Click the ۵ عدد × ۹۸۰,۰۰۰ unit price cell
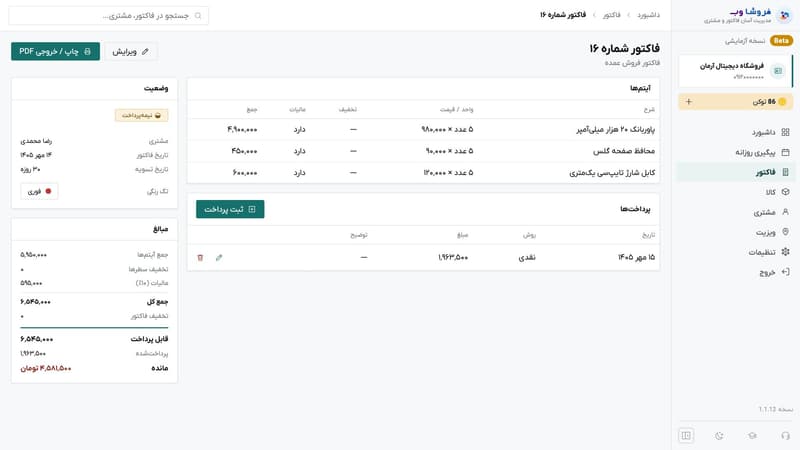 447,130
